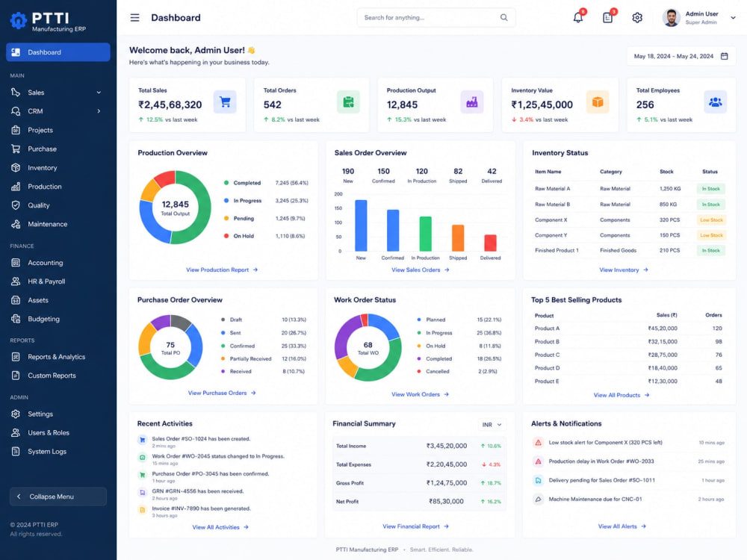Click the Low Stock badge for Component X
747x560 pixels.
click(711, 220)
